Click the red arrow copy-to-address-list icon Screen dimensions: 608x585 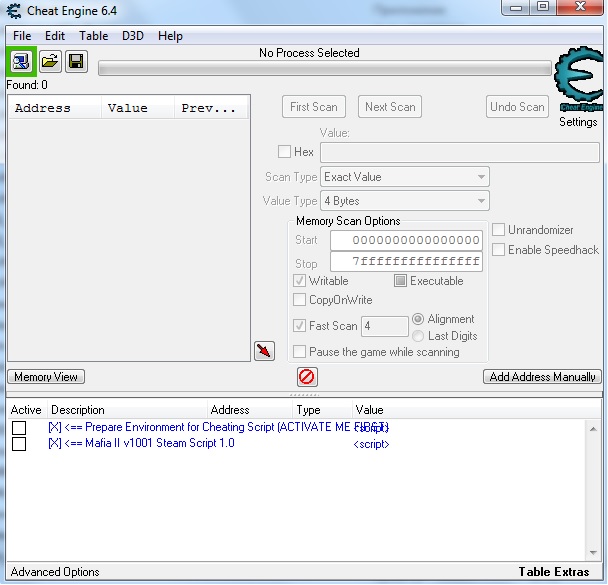coord(264,351)
